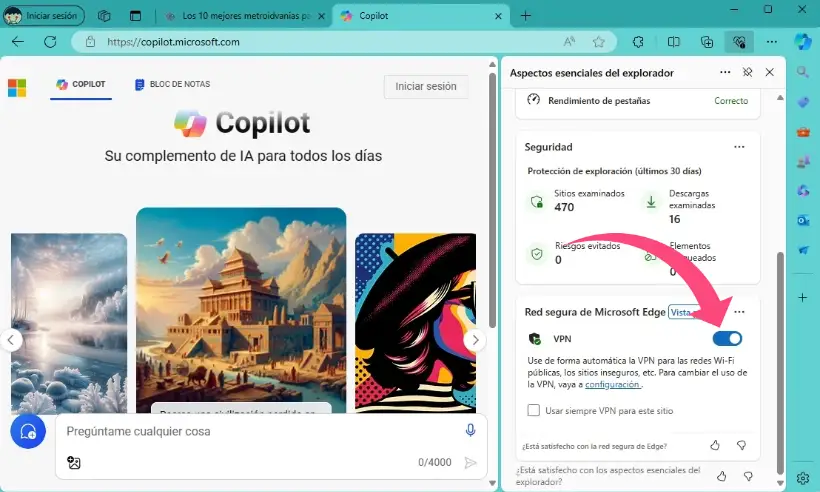Give thumbs down for Edge secure network
Image resolution: width=820 pixels, height=492 pixels.
click(741, 445)
